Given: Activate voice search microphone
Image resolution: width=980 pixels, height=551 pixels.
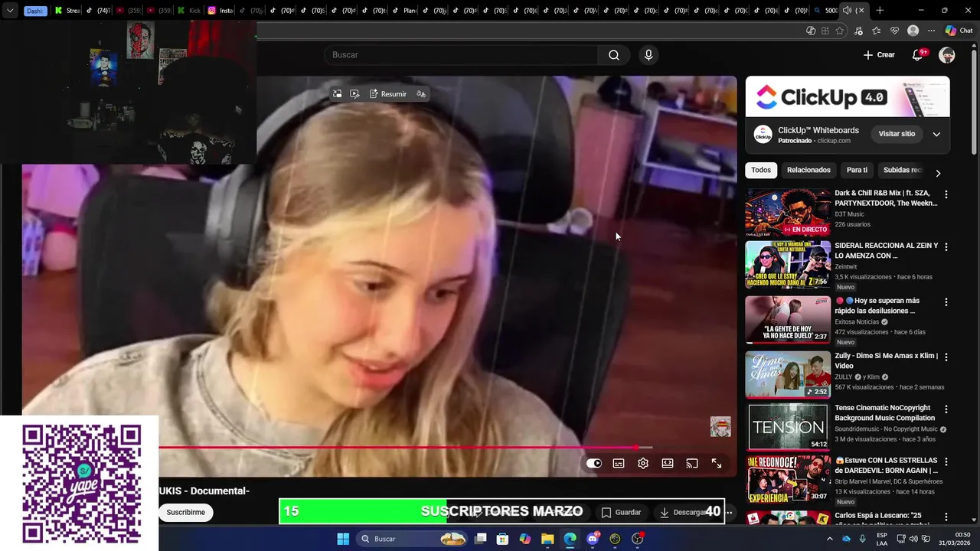Looking at the screenshot, I should [x=648, y=55].
